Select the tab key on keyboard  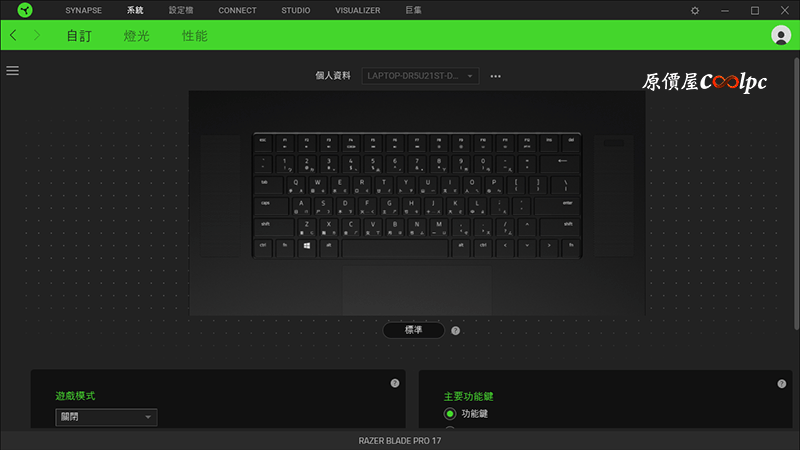(268, 185)
